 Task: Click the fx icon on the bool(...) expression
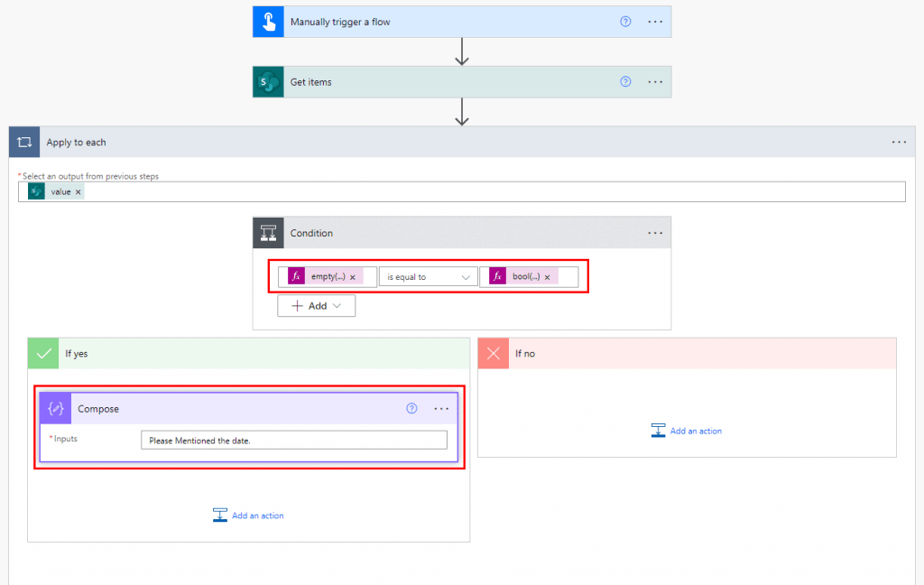tap(498, 276)
